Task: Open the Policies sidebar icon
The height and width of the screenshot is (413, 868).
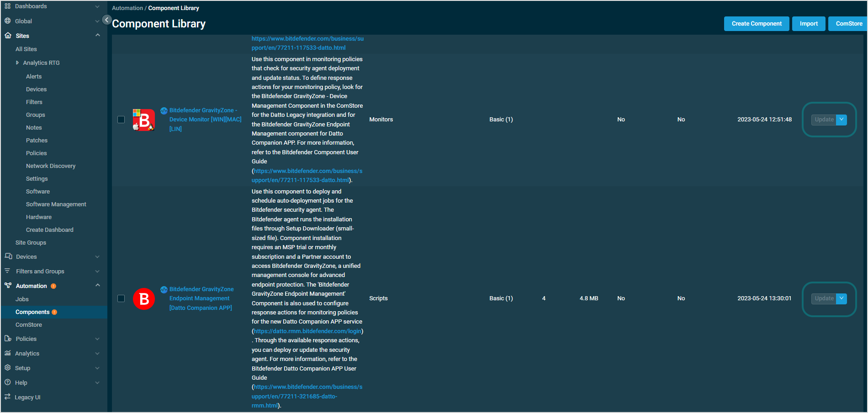Action: point(7,338)
